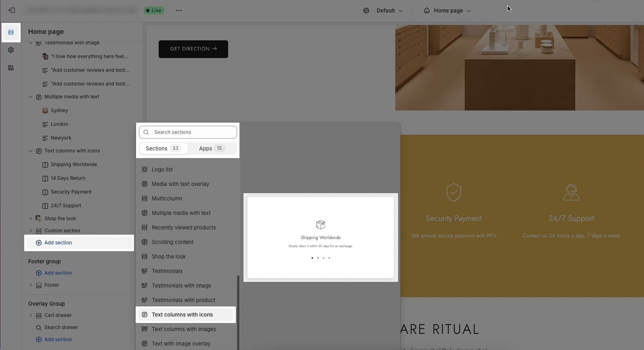The width and height of the screenshot is (644, 350).
Task: Open the Sections panel sidebar icon
Action: pos(11,32)
